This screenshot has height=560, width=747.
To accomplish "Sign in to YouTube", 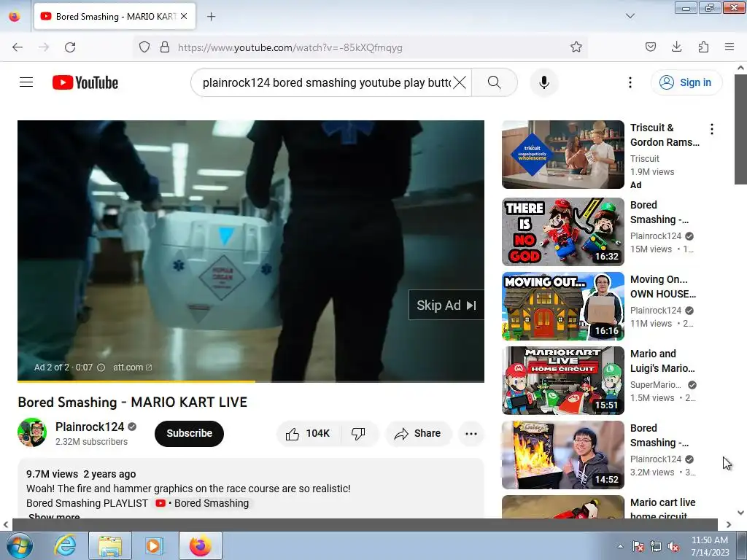I will 686,82.
